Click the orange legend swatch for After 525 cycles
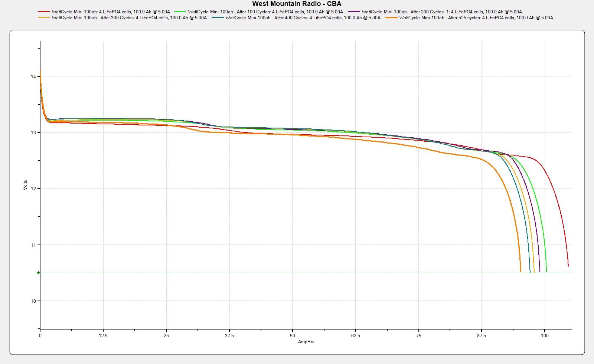The width and height of the screenshot is (594, 364). tap(391, 18)
